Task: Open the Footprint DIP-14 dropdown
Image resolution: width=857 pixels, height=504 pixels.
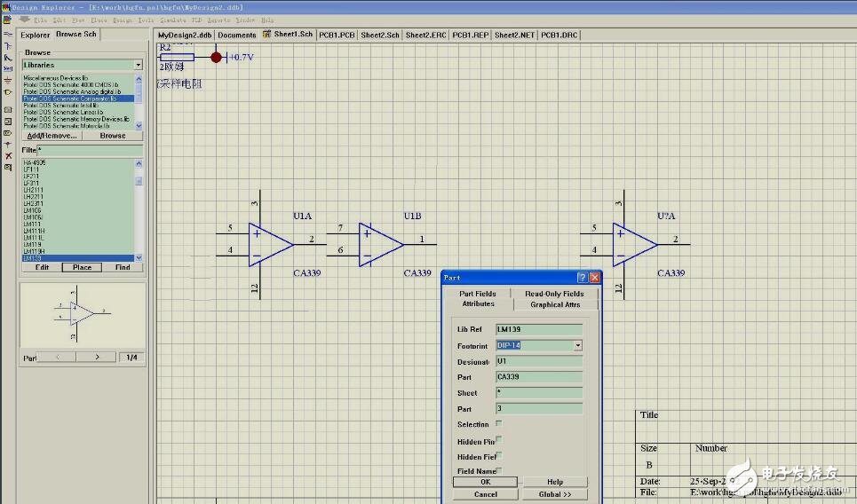Action: click(577, 345)
